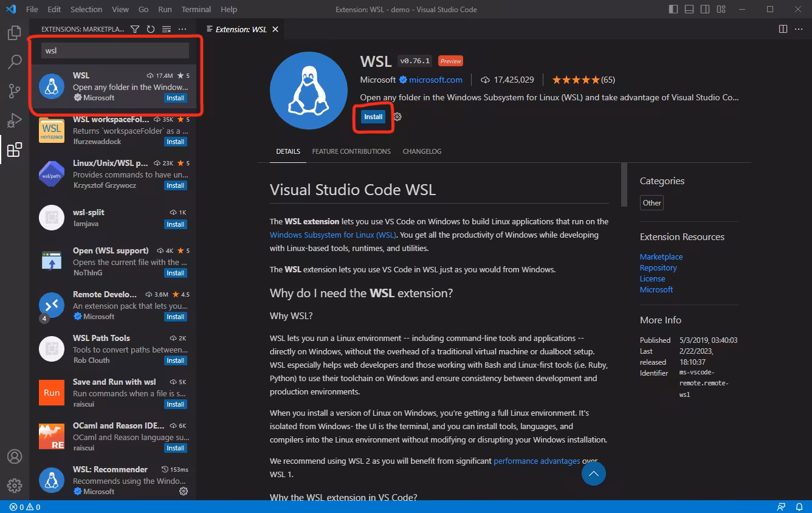Open the Run and Debug view
This screenshot has width=812, height=513.
(x=15, y=120)
